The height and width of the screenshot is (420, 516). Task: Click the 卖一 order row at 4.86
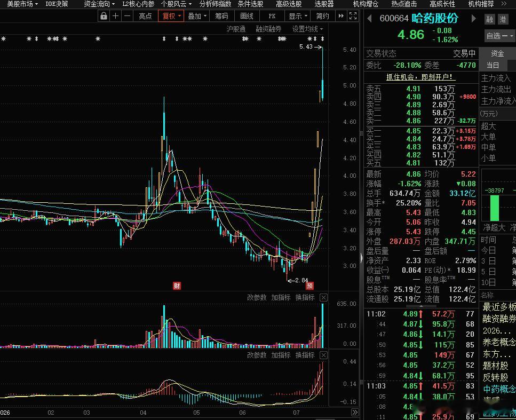coord(421,121)
